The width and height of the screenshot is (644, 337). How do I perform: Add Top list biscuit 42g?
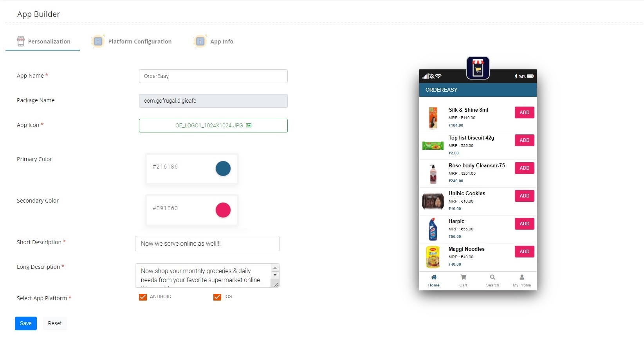tap(525, 140)
